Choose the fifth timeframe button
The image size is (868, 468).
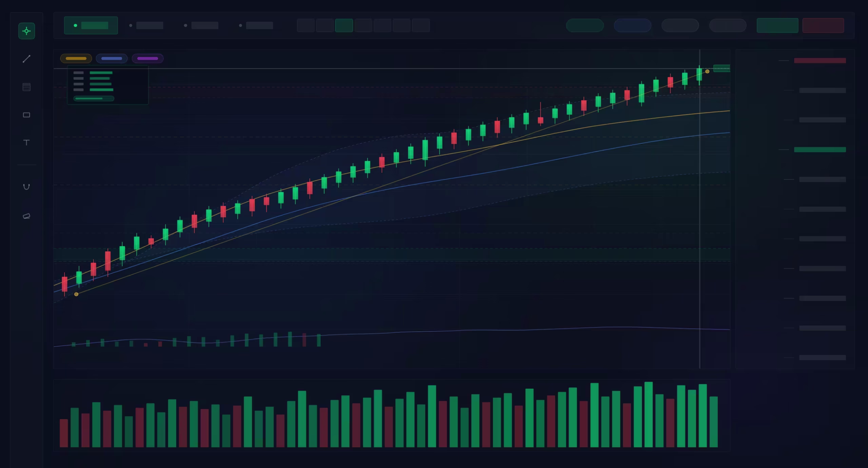tap(382, 25)
